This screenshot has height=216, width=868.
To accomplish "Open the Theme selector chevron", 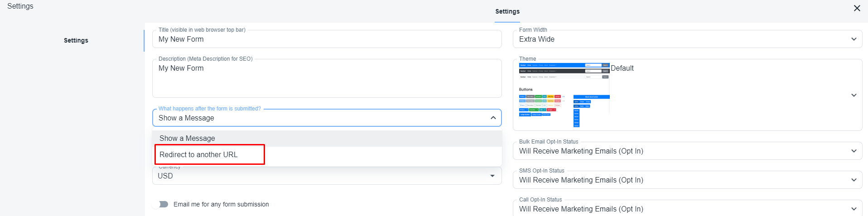I will pyautogui.click(x=854, y=95).
